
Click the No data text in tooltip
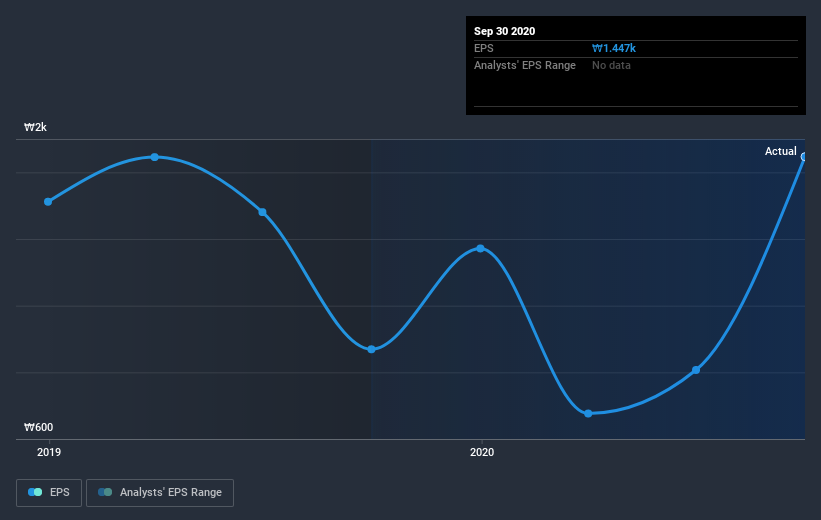611,65
